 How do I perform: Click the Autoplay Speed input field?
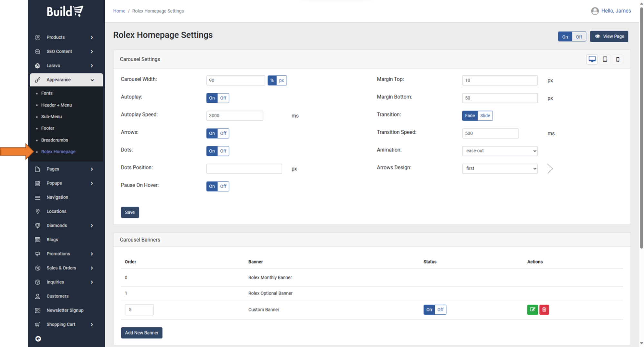click(234, 116)
